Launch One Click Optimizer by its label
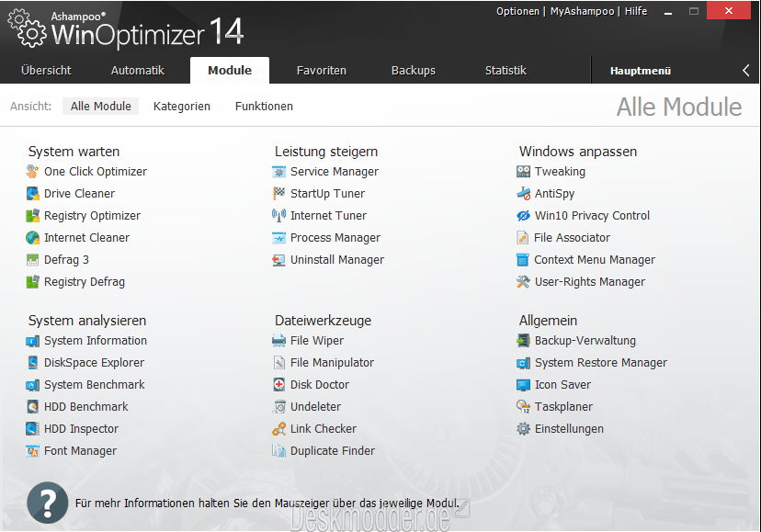This screenshot has width=761, height=532. click(x=96, y=171)
